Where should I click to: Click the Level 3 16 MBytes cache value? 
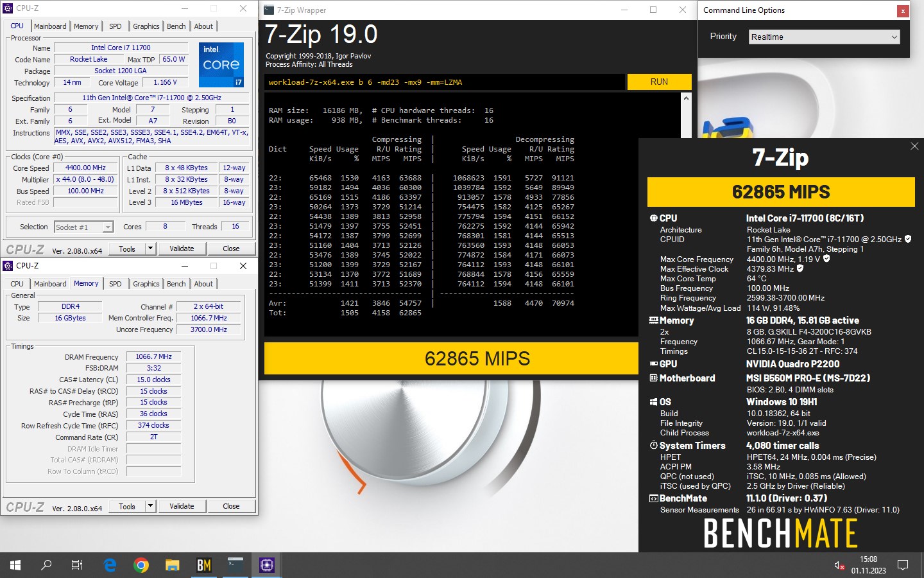(x=187, y=202)
